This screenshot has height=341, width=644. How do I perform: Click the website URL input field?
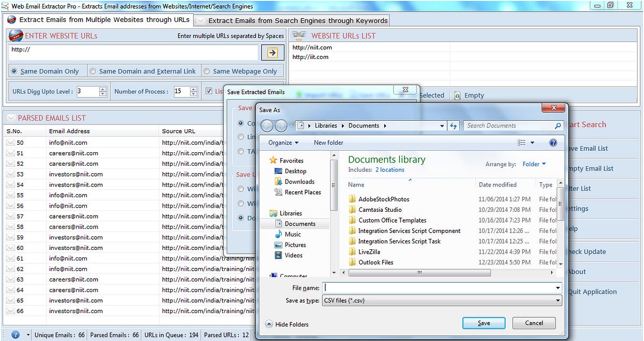point(133,52)
